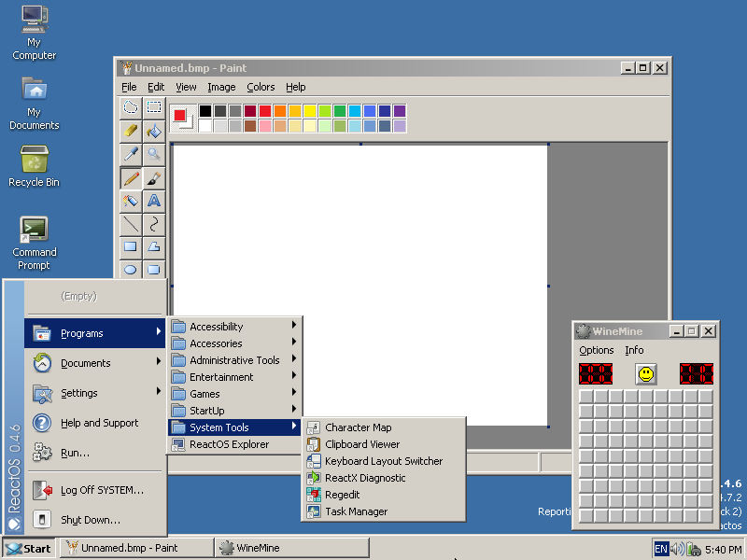Select the Free-form select tool in Paint
The width and height of the screenshot is (747, 560).
click(x=131, y=107)
